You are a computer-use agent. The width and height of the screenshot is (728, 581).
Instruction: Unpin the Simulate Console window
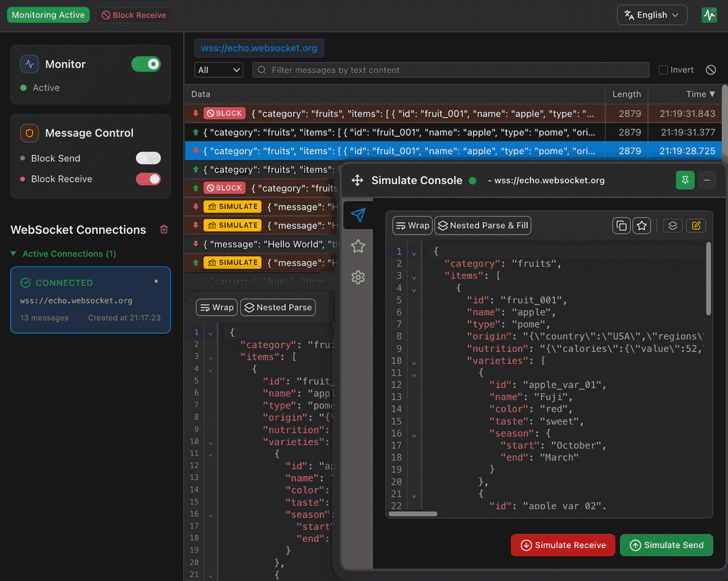tap(685, 181)
